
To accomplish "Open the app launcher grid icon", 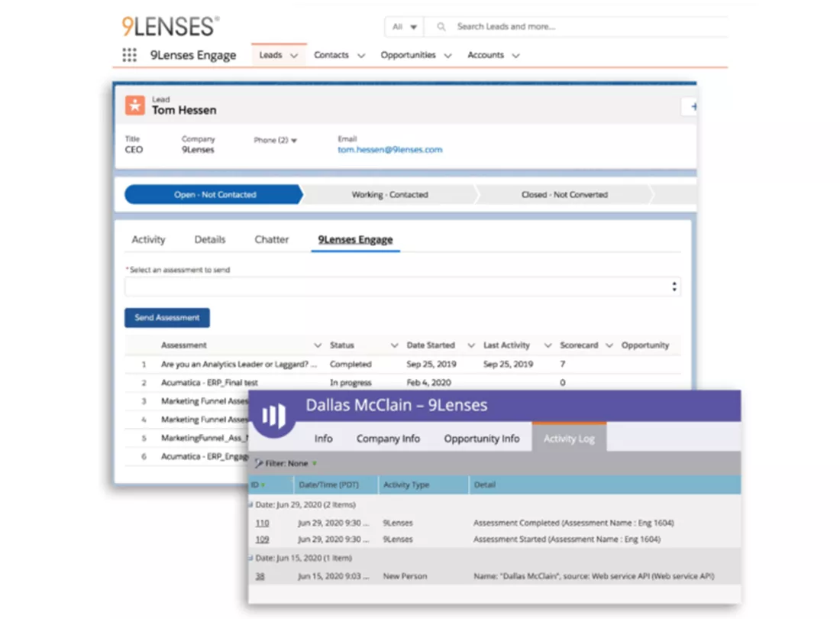I will click(129, 55).
